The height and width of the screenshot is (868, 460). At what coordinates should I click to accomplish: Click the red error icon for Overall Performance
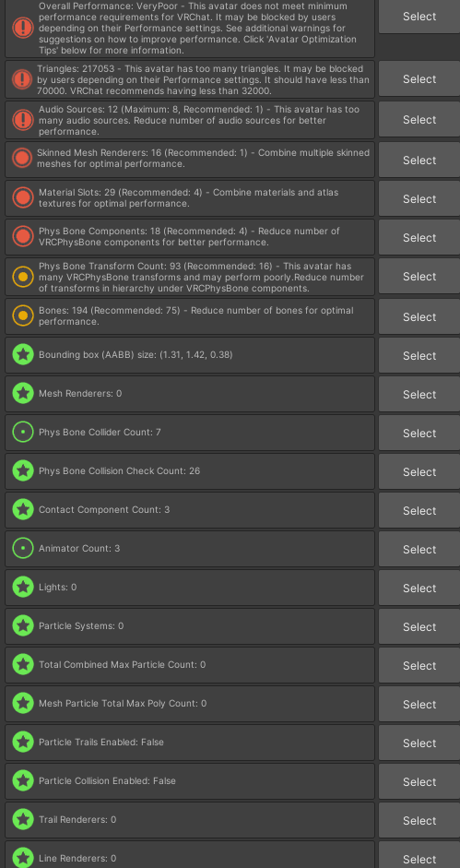(x=23, y=28)
